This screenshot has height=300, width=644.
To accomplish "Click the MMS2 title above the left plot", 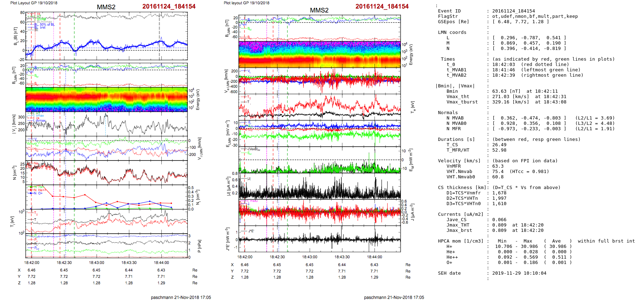I will (106, 7).
